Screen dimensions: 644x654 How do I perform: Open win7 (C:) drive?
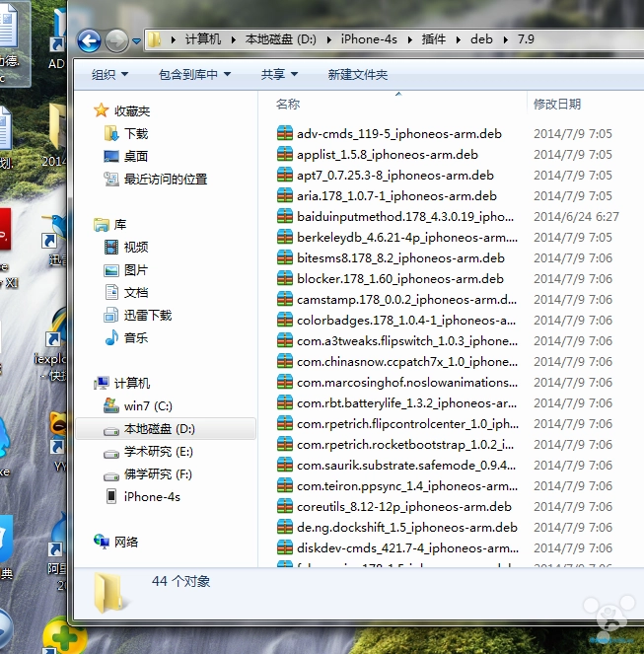tap(147, 405)
